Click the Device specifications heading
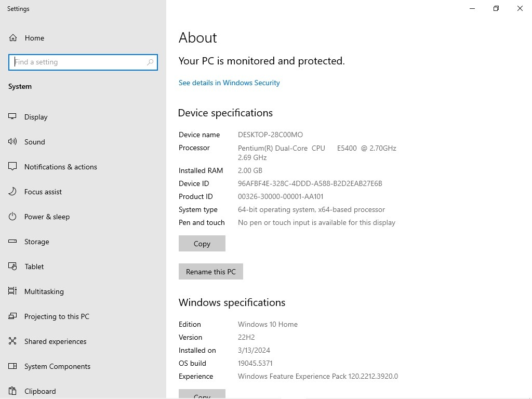Screen dimensions: 532x399 click(225, 113)
